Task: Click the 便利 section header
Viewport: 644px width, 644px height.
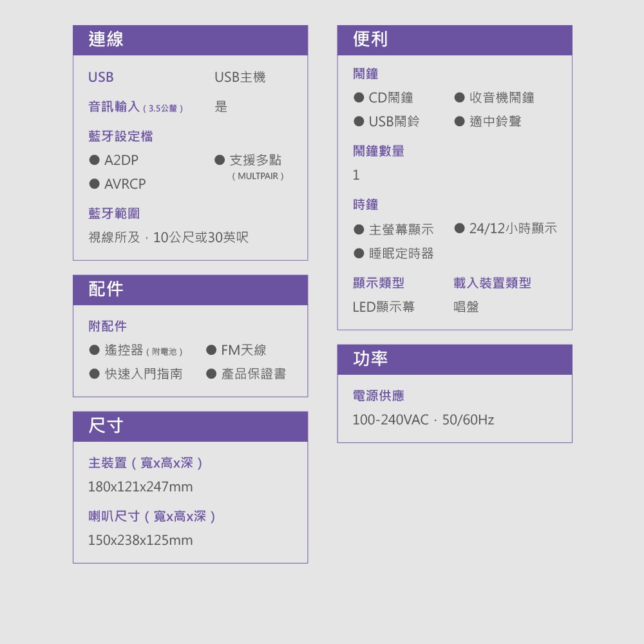Action: pyautogui.click(x=454, y=40)
